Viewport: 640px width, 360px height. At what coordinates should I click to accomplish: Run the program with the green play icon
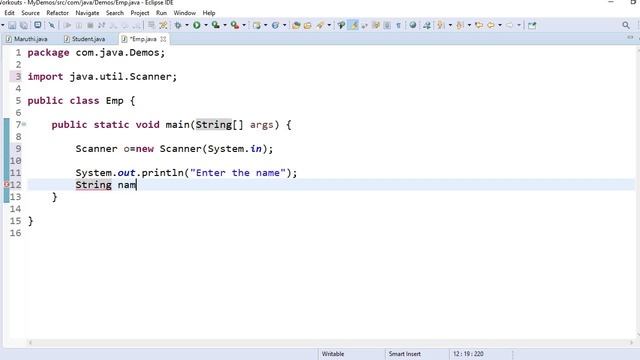(197, 25)
